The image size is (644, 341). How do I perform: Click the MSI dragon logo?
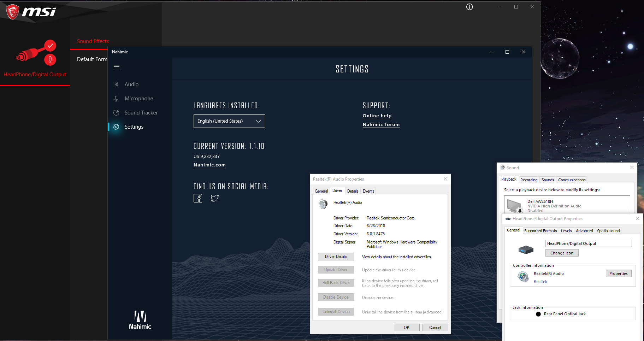13,12
